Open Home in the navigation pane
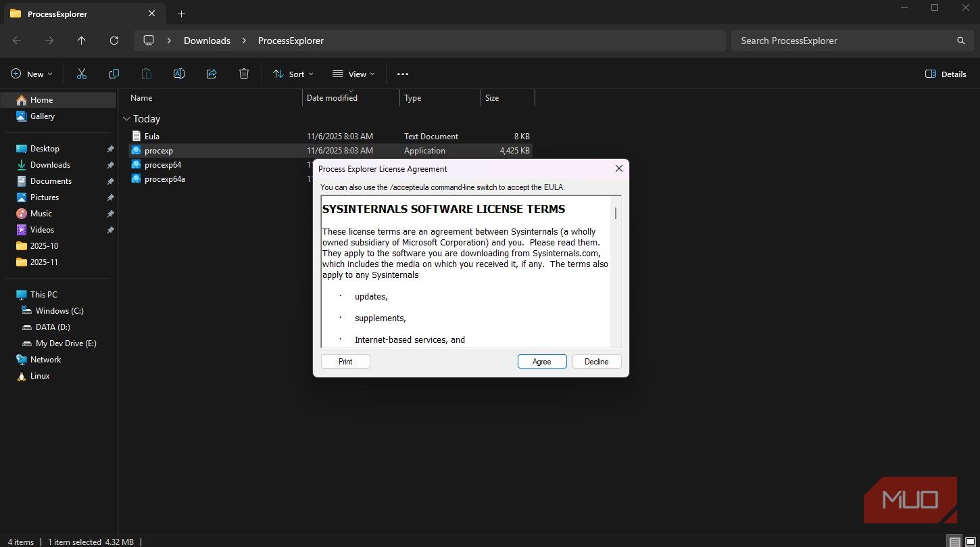Viewport: 980px width, 547px height. click(58, 100)
